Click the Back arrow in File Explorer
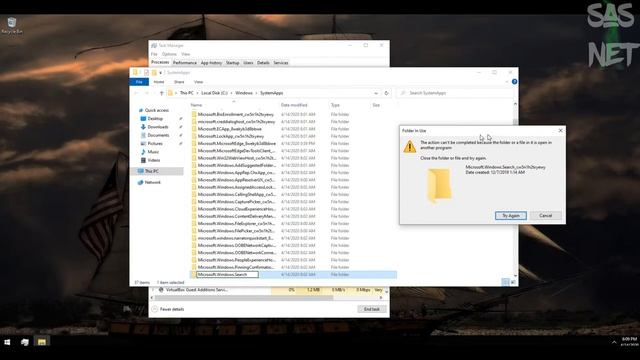Screen dimensions: 640x360 pos(136,93)
